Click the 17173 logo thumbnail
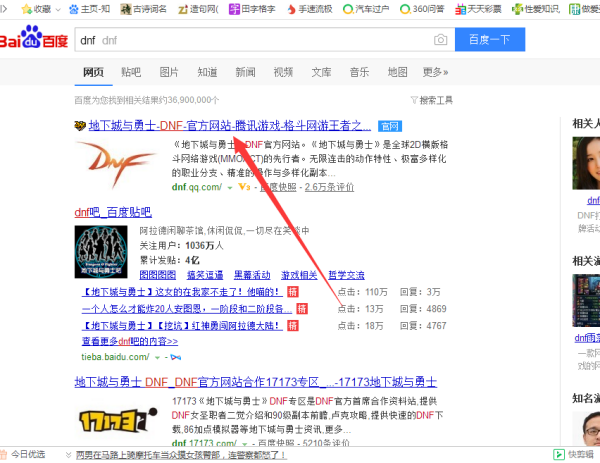 click(x=118, y=420)
